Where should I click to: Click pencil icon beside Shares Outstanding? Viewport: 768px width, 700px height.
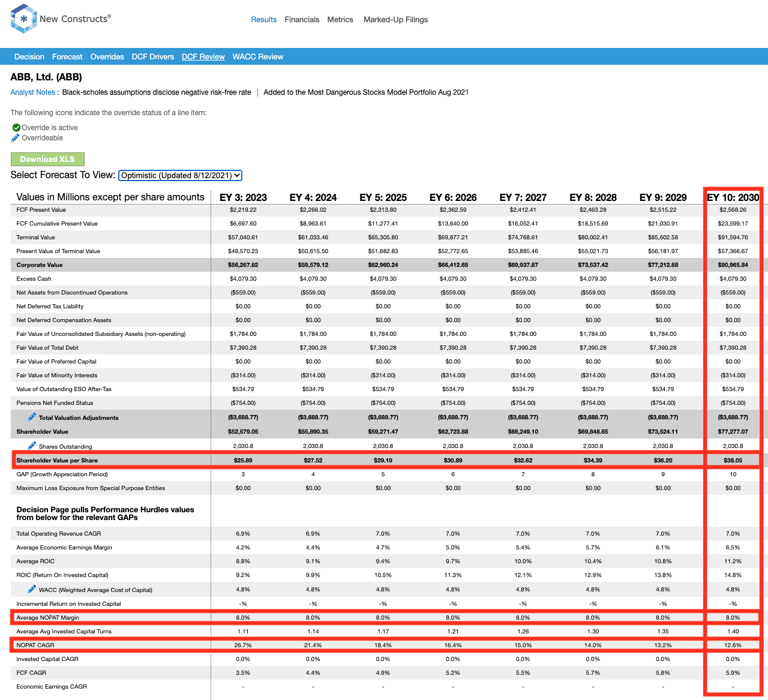pos(32,446)
